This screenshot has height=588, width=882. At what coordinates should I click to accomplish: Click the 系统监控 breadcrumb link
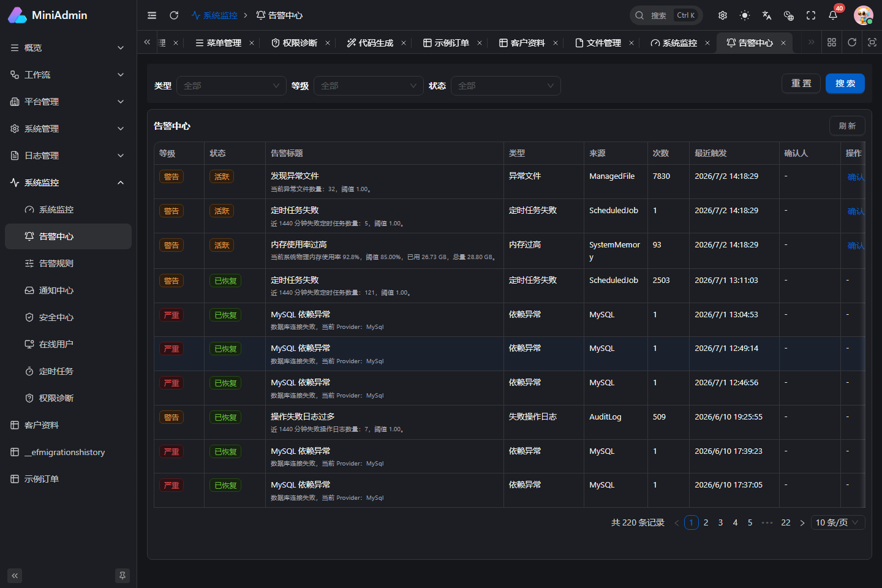214,15
